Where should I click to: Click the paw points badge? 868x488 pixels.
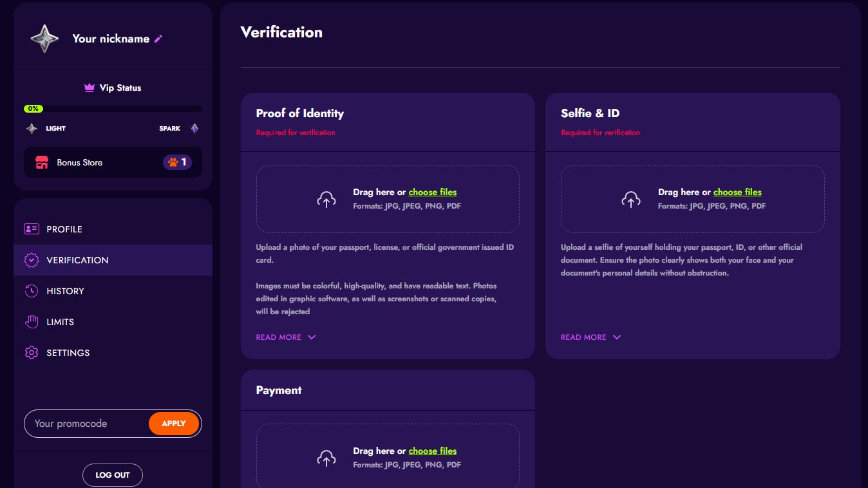tap(177, 162)
